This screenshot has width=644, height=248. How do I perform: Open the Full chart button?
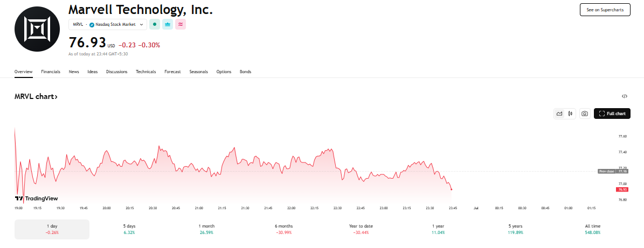pyautogui.click(x=612, y=114)
